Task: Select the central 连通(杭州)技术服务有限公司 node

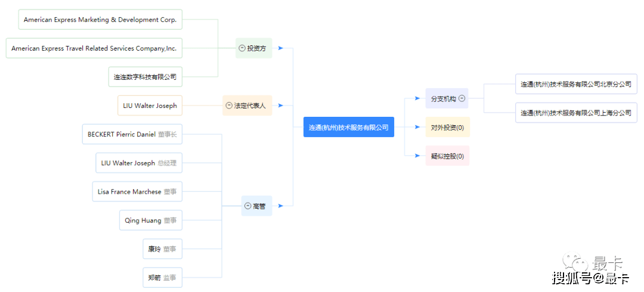Action: pos(349,128)
